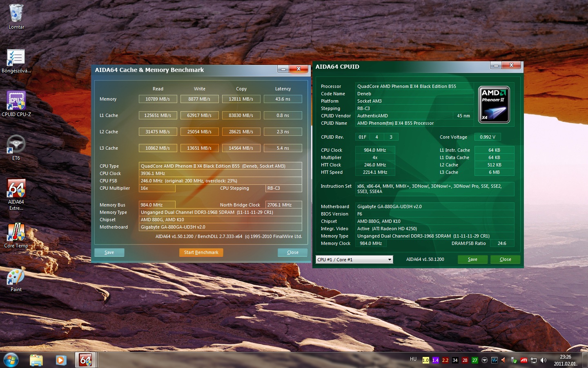The width and height of the screenshot is (588, 368).
Task: Click CPU FSB field 246.0 MHz
Action: click(x=220, y=181)
